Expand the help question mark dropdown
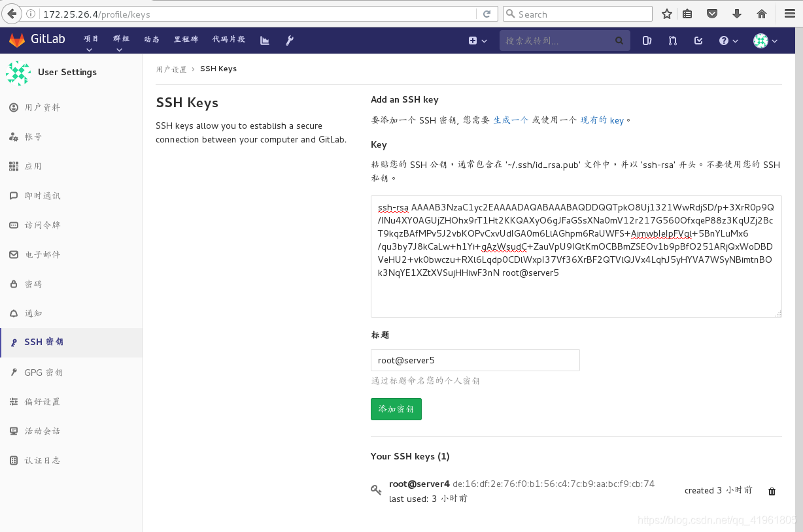Screen dimensions: 803x532 tap(728, 41)
